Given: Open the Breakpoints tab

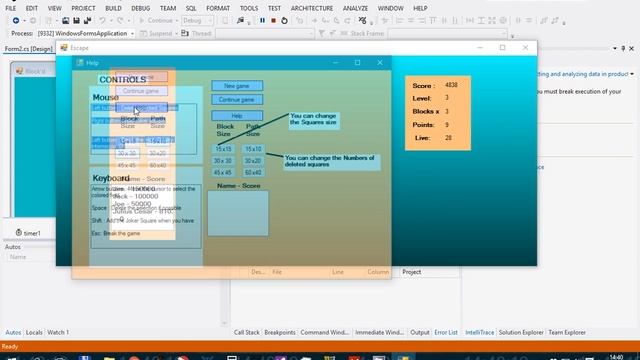Looking at the screenshot, I should (280, 333).
